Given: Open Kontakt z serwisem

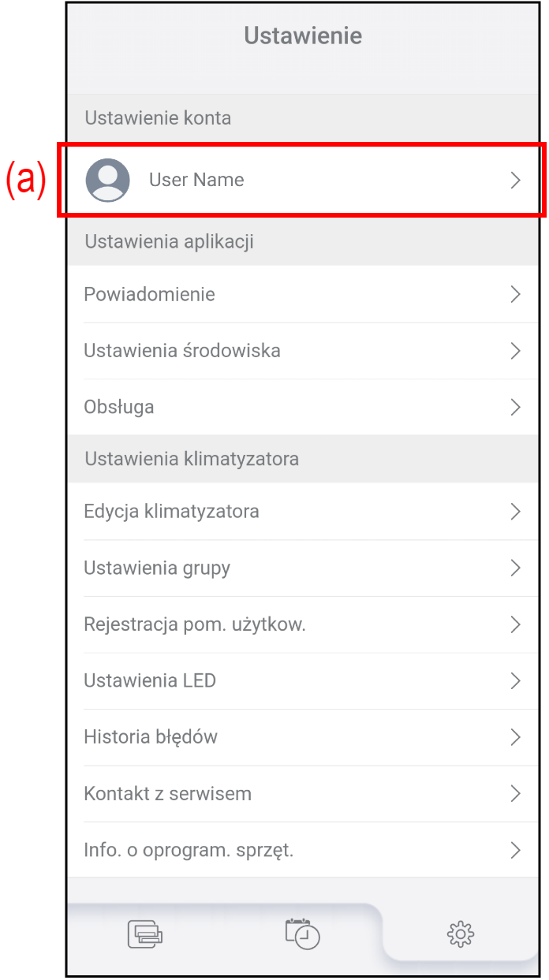Looking at the screenshot, I should pyautogui.click(x=167, y=793).
